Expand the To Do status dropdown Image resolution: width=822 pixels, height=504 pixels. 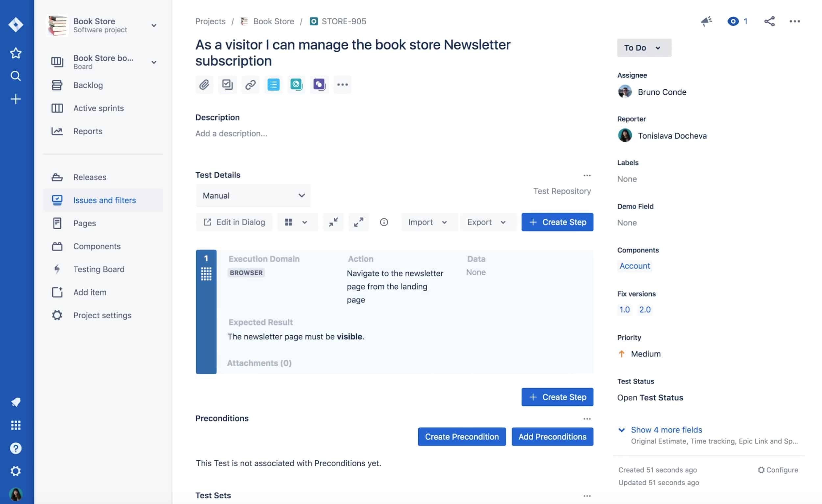click(644, 47)
